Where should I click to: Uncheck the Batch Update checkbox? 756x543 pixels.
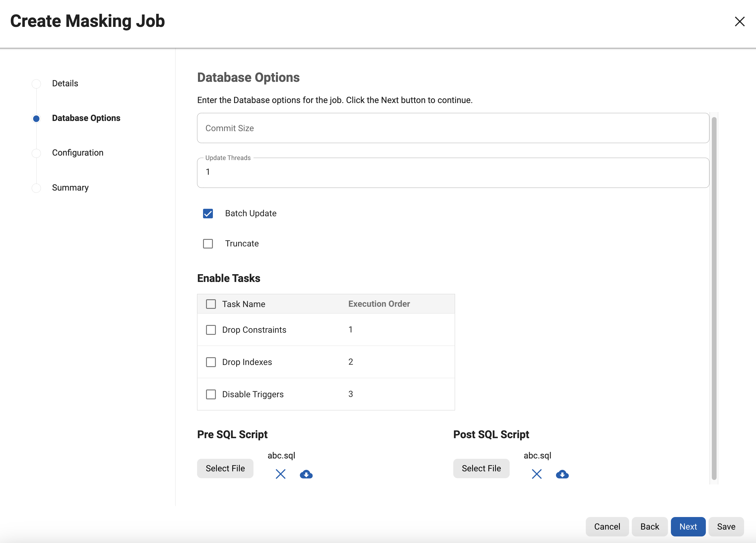tap(208, 214)
